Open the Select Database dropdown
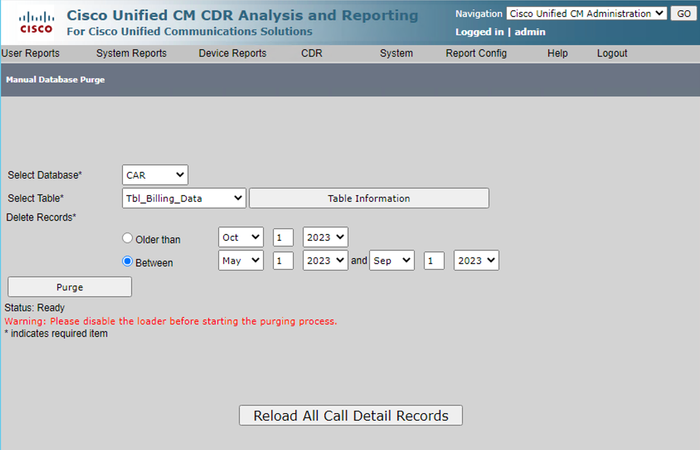 click(155, 175)
